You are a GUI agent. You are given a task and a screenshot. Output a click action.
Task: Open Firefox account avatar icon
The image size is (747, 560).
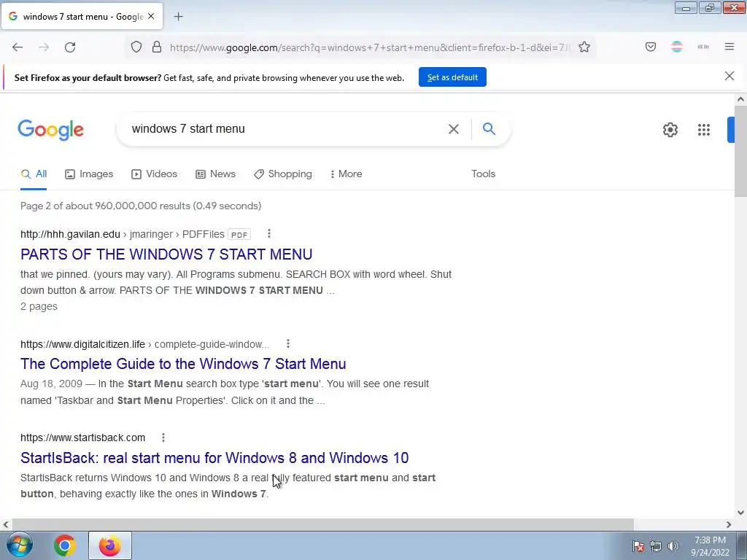pos(677,47)
